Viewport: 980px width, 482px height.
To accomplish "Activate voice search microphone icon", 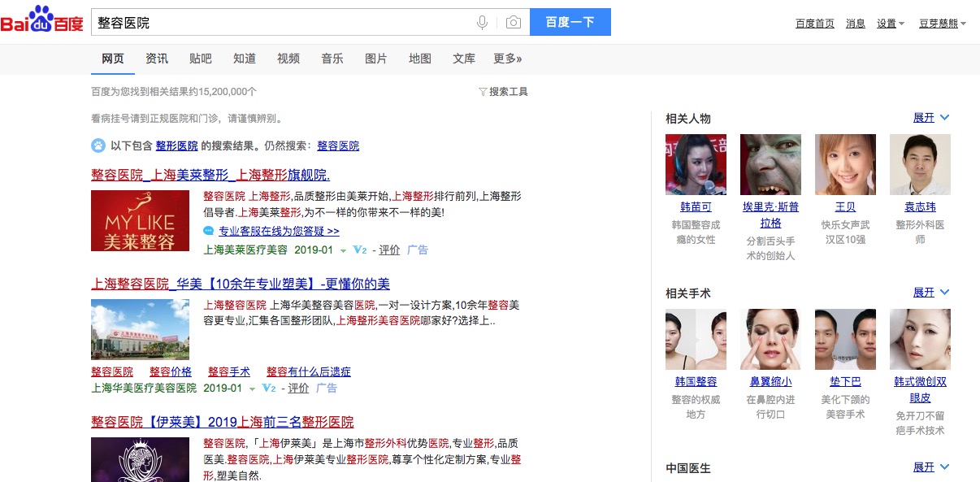I will [x=482, y=23].
